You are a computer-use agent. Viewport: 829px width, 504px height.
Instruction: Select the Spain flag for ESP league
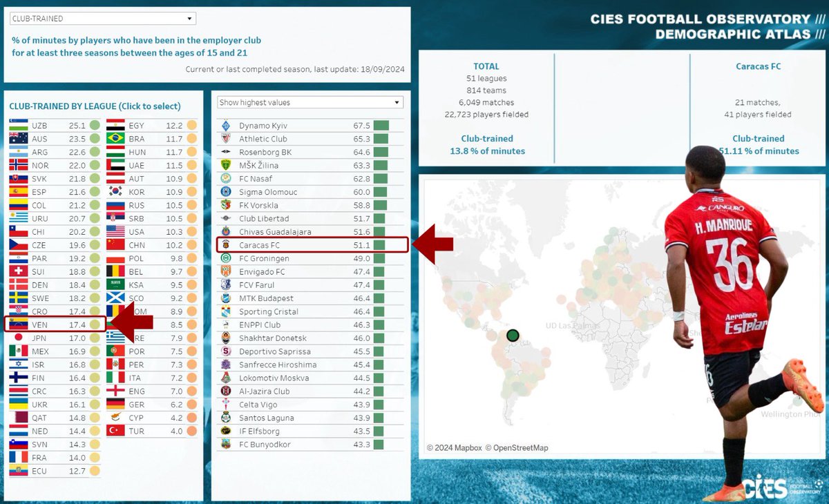point(19,192)
